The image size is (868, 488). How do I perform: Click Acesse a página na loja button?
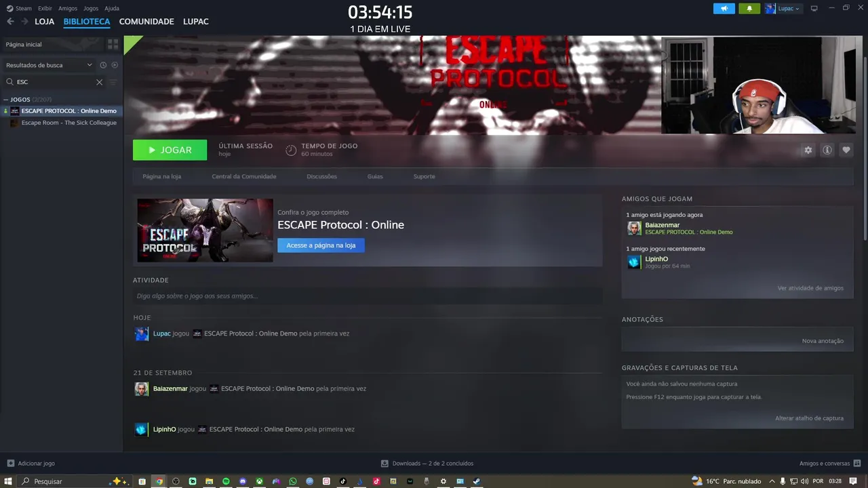click(x=321, y=245)
